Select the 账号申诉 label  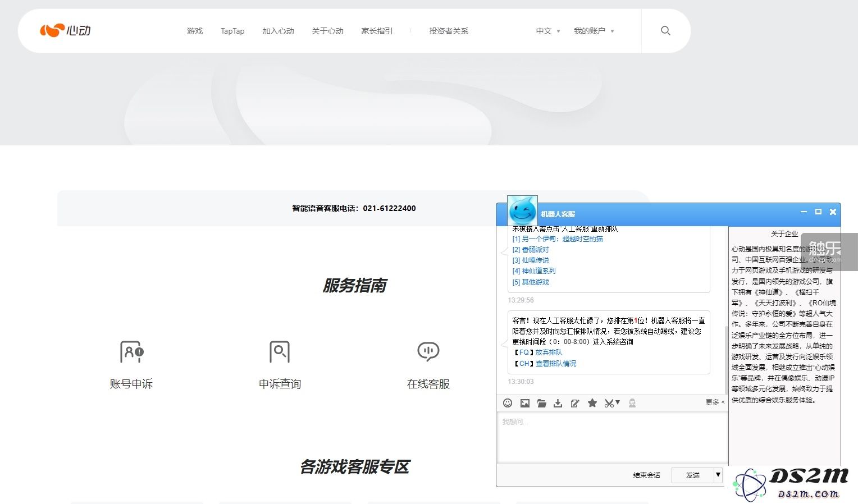click(131, 384)
